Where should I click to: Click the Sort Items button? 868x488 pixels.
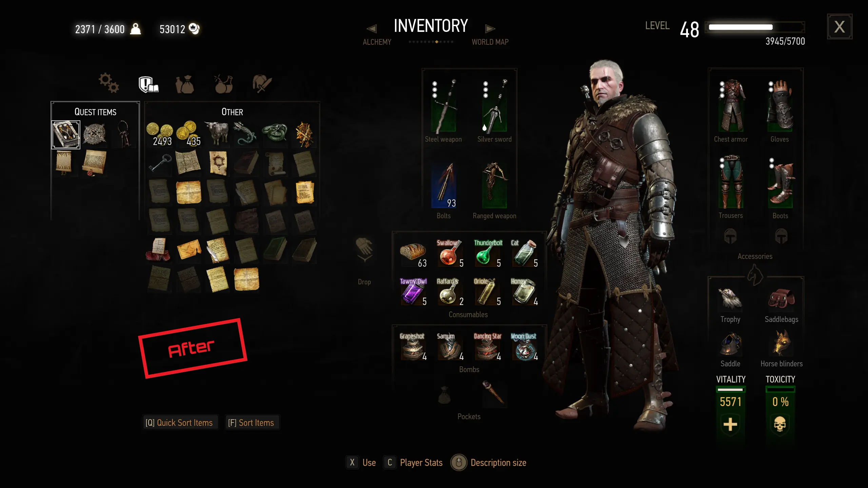(252, 423)
